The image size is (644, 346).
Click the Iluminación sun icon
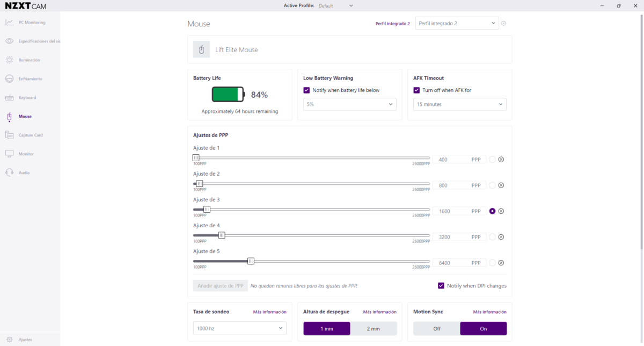[x=9, y=60]
